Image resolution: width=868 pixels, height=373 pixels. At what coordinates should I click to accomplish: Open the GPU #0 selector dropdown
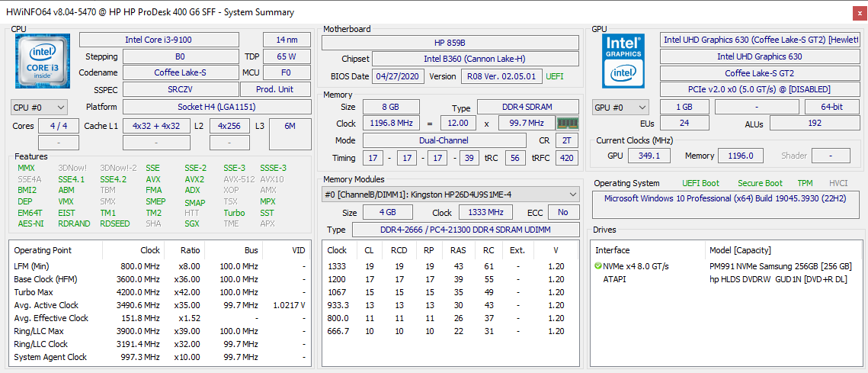620,107
